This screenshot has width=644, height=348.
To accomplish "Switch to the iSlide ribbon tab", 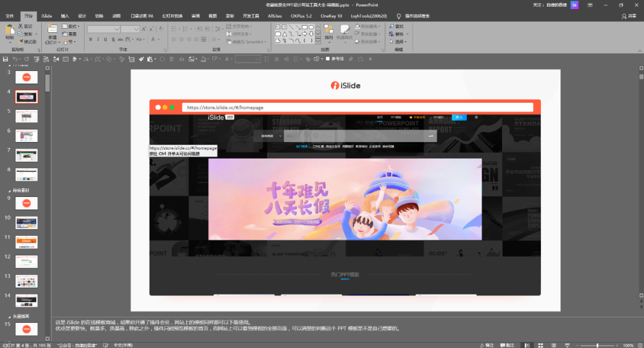I will [47, 16].
